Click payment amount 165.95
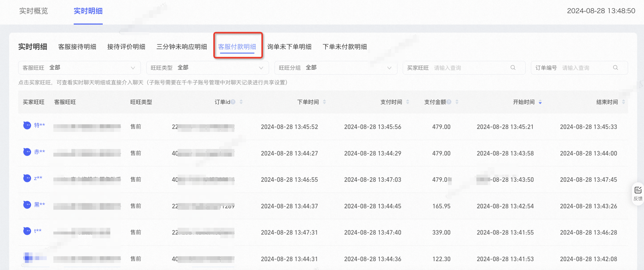 441,206
